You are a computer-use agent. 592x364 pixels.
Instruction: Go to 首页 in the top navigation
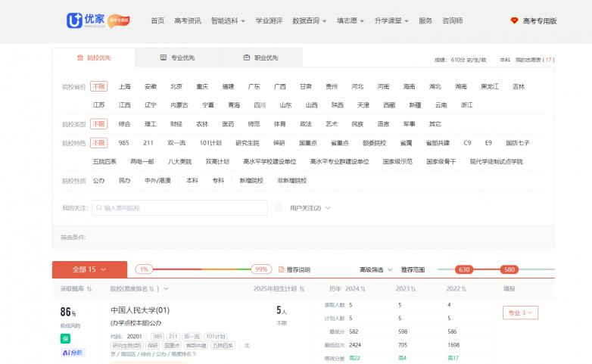(x=157, y=20)
